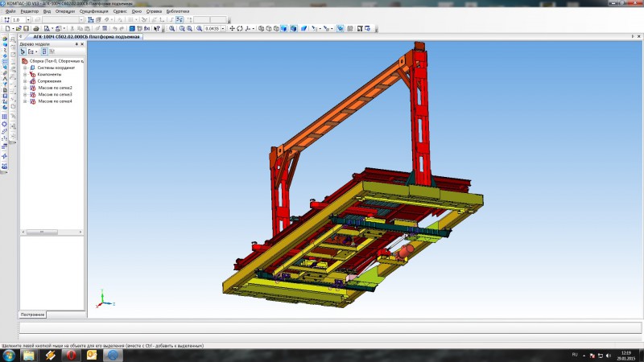
Task: Click the Windows Start button
Action: tap(9, 355)
